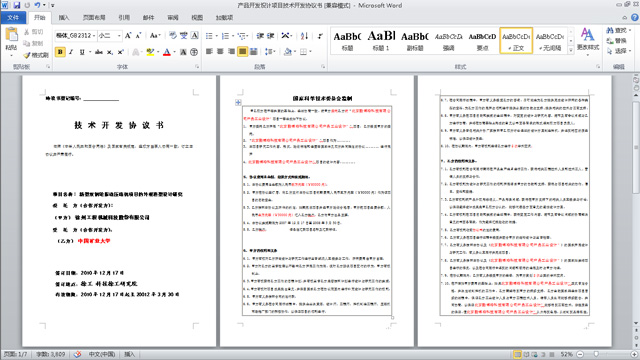Click the Replace button in Editing group
This screenshot has height=360, width=640.
point(617,41)
